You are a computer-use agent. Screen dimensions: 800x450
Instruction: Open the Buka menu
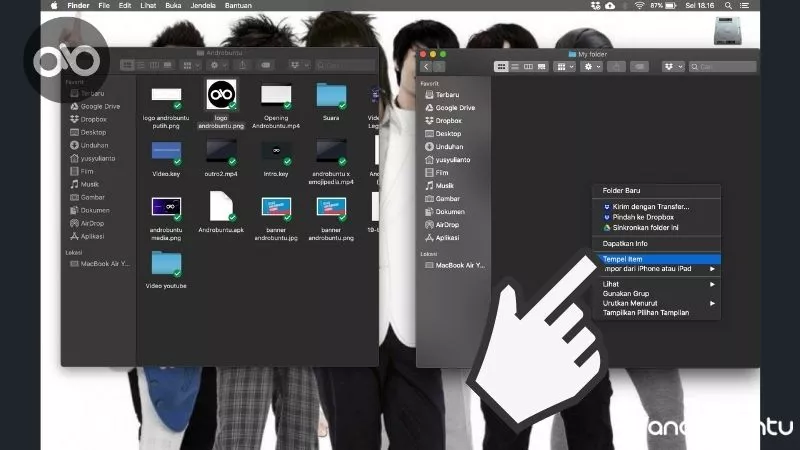pyautogui.click(x=173, y=6)
